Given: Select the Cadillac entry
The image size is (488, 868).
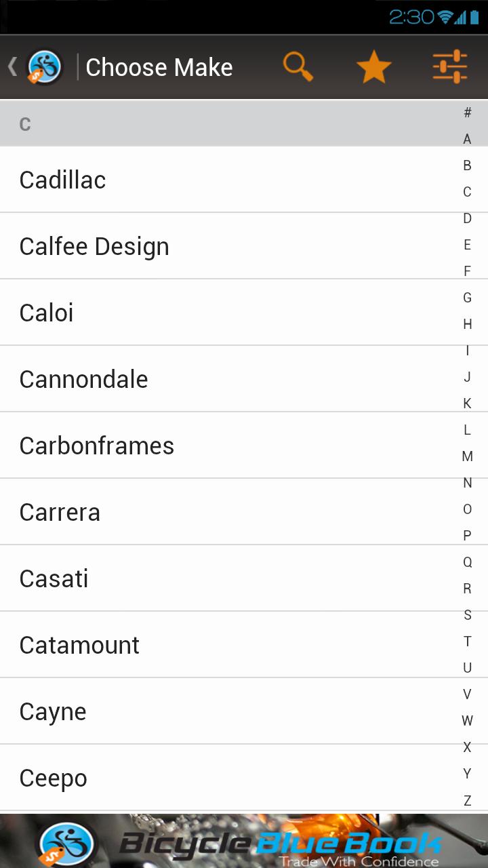Looking at the screenshot, I should (63, 180).
